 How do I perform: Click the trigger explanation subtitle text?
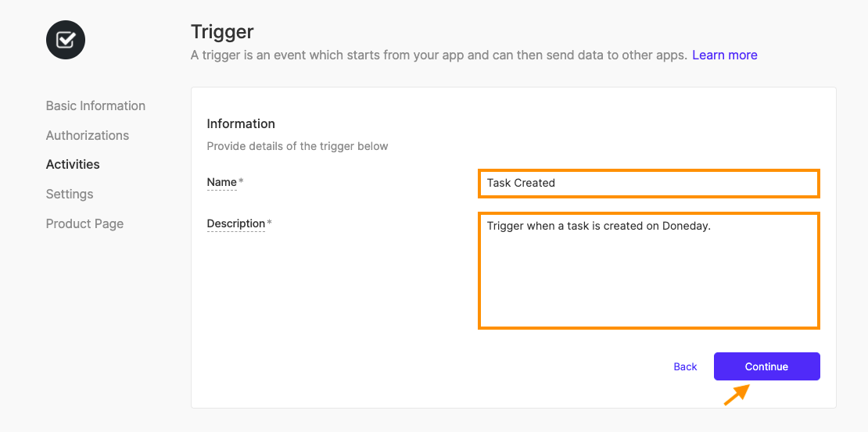pyautogui.click(x=439, y=55)
